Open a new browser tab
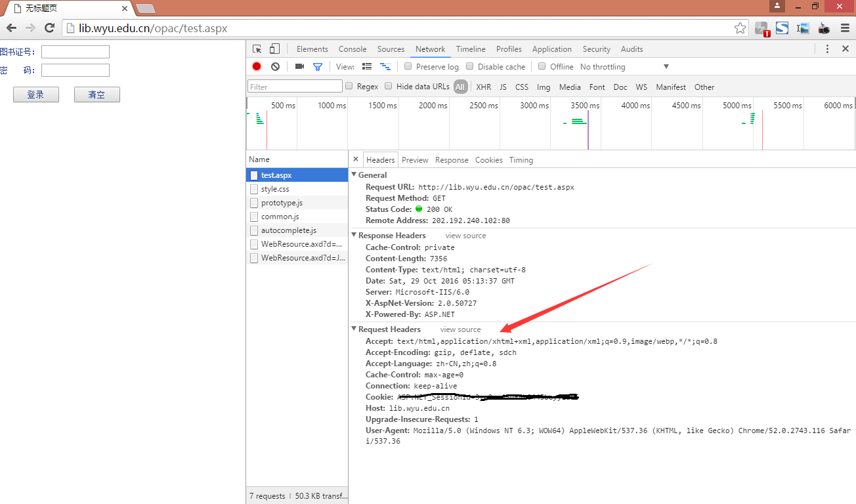 pos(145,8)
